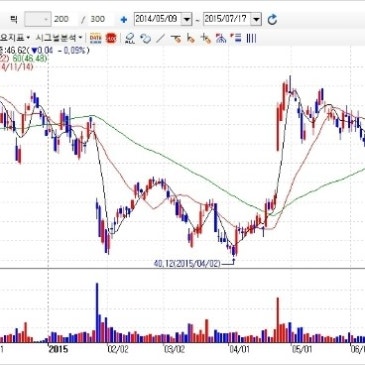Open the start date 2014/05/09 dropdown
Screen dimensions: 365x365
coord(187,19)
